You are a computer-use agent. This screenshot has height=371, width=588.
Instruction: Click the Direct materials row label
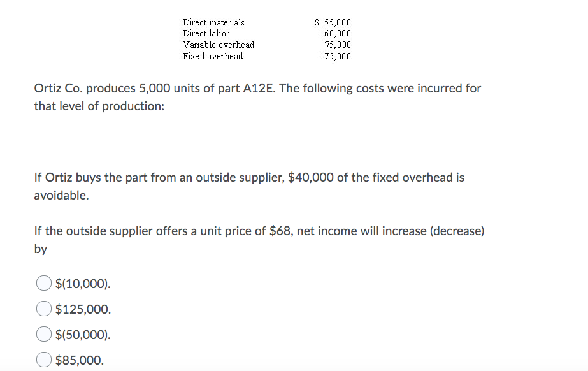tap(214, 22)
